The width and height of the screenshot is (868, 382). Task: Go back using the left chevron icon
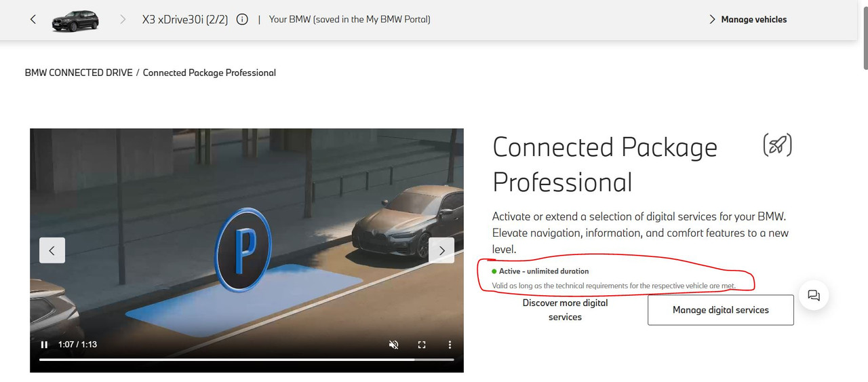(x=33, y=19)
